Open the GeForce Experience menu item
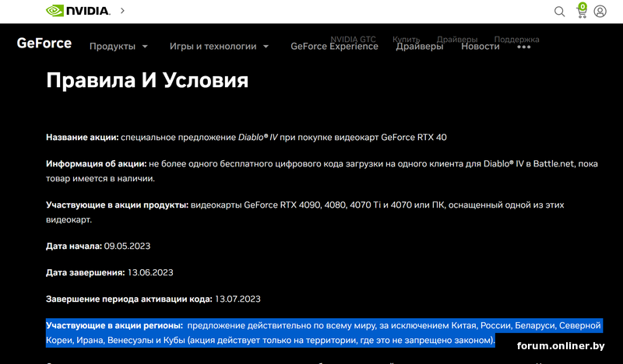Viewport: 623px width, 364px height. [334, 47]
